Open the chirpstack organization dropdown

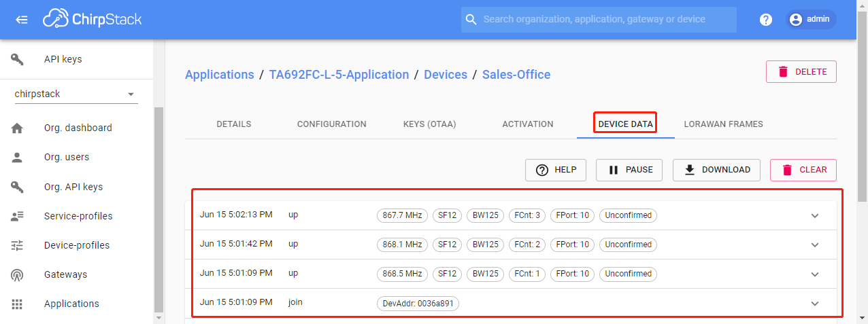(x=76, y=94)
